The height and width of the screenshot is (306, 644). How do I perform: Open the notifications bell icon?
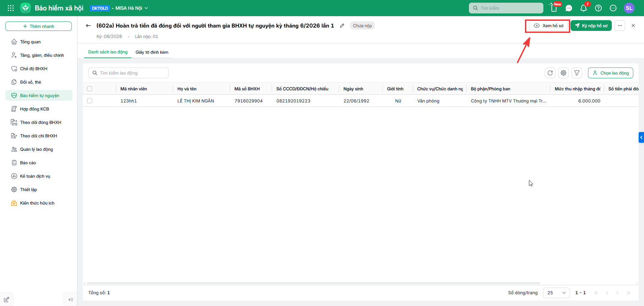pos(584,8)
